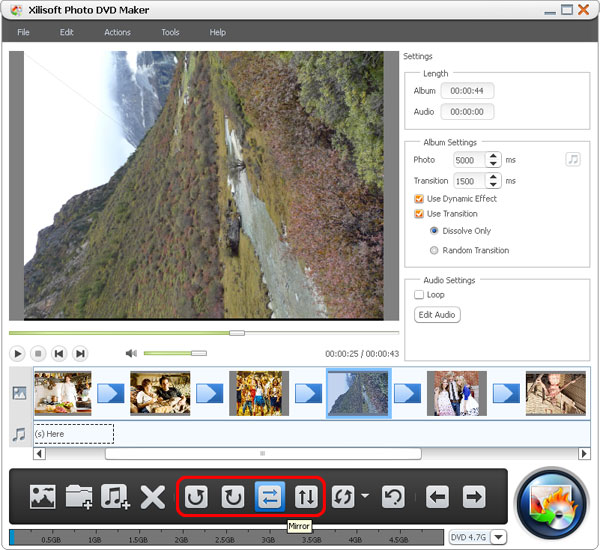Click the Add Photo Folder icon
Image resolution: width=600 pixels, height=550 pixels.
[79, 497]
